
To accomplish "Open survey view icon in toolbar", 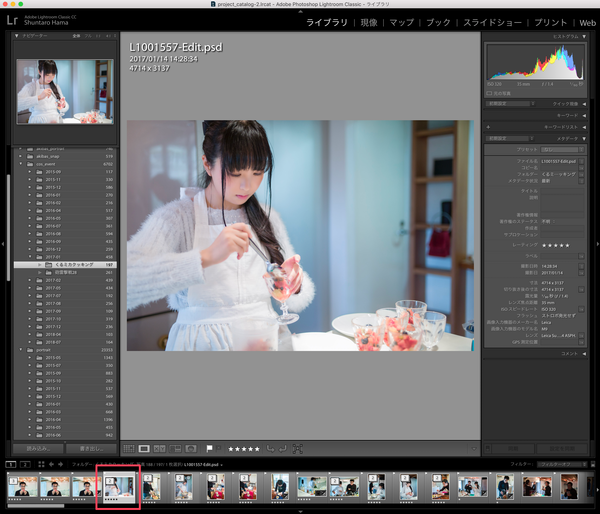I will (175, 449).
